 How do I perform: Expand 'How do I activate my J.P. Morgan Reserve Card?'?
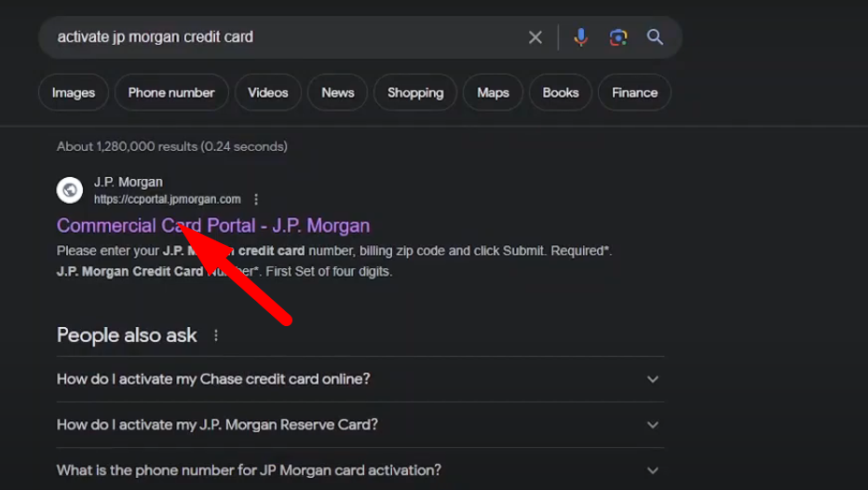pyautogui.click(x=360, y=425)
